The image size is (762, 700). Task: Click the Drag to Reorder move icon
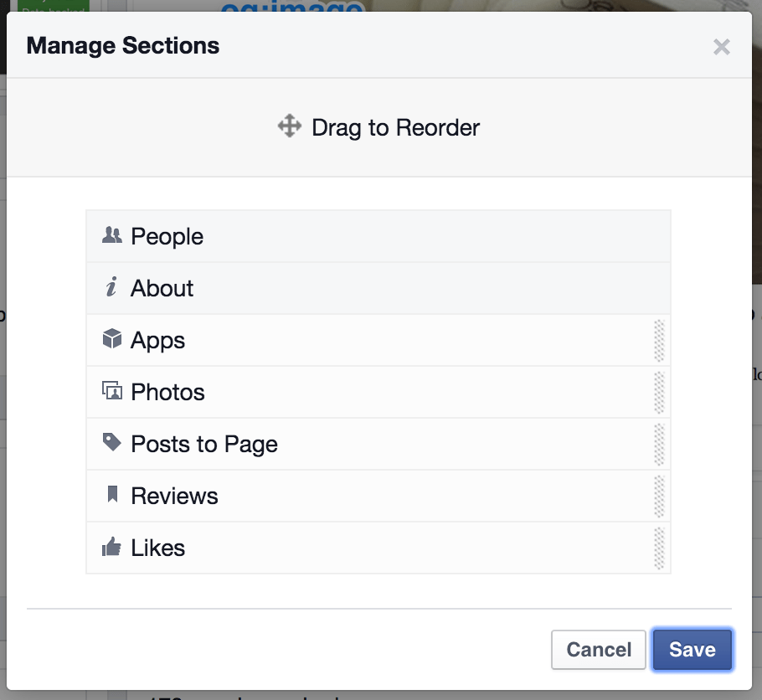[x=289, y=126]
